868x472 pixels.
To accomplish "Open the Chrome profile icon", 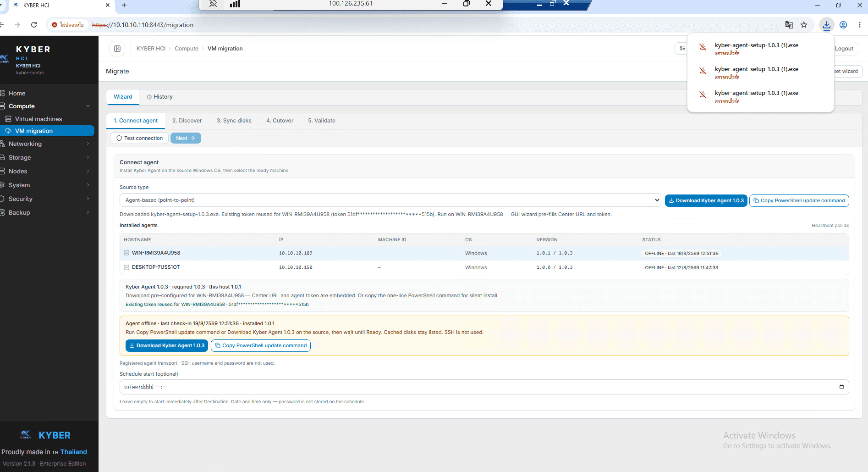I will click(x=843, y=25).
